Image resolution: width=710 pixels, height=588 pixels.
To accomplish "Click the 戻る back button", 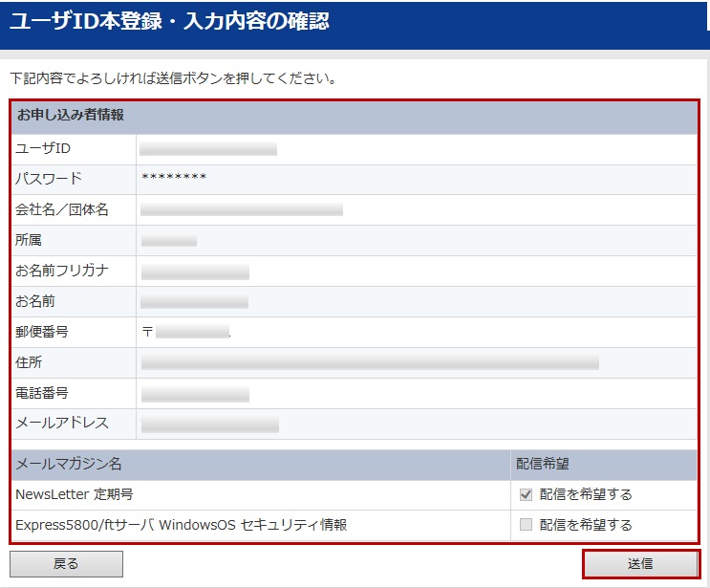I will click(x=66, y=564).
